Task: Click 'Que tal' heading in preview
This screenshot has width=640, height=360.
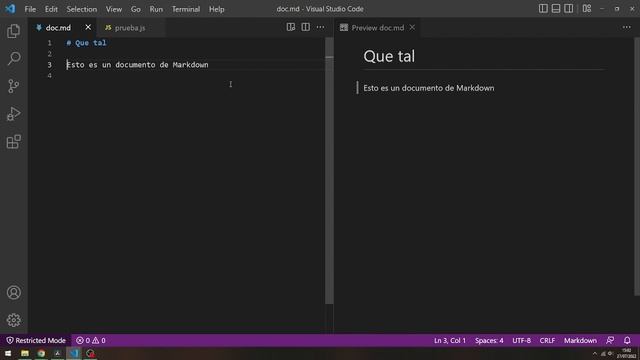Action: [x=389, y=56]
